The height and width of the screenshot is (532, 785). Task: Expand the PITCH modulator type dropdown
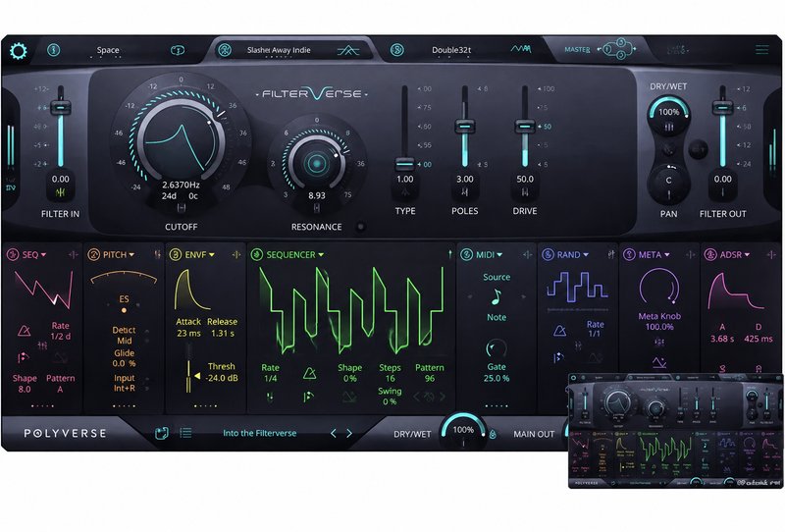131,255
